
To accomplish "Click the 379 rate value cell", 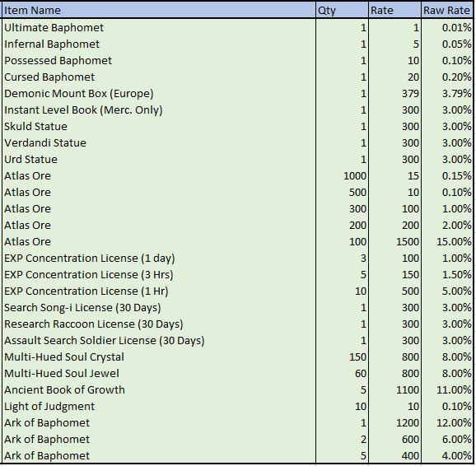I will 394,94.
